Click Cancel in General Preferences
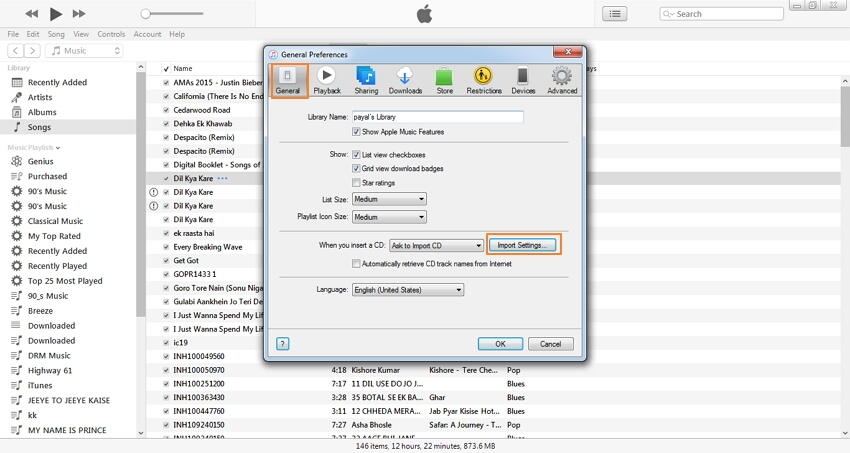The image size is (850, 453). click(x=550, y=343)
